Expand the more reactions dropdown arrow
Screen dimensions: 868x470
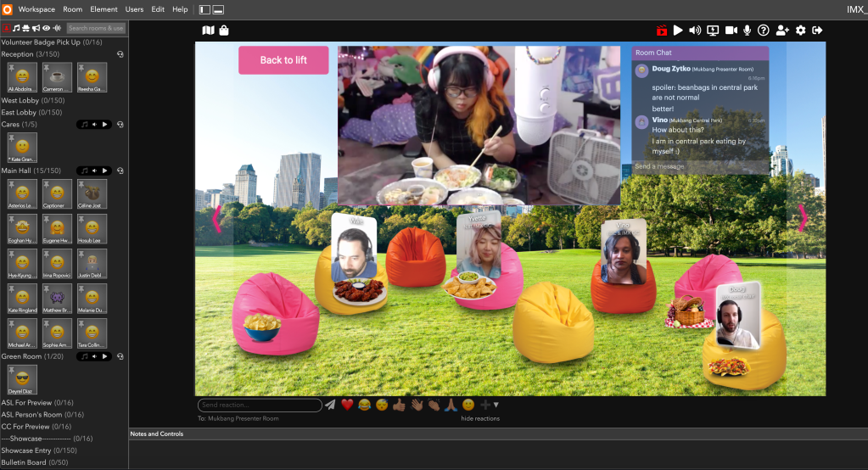point(496,406)
